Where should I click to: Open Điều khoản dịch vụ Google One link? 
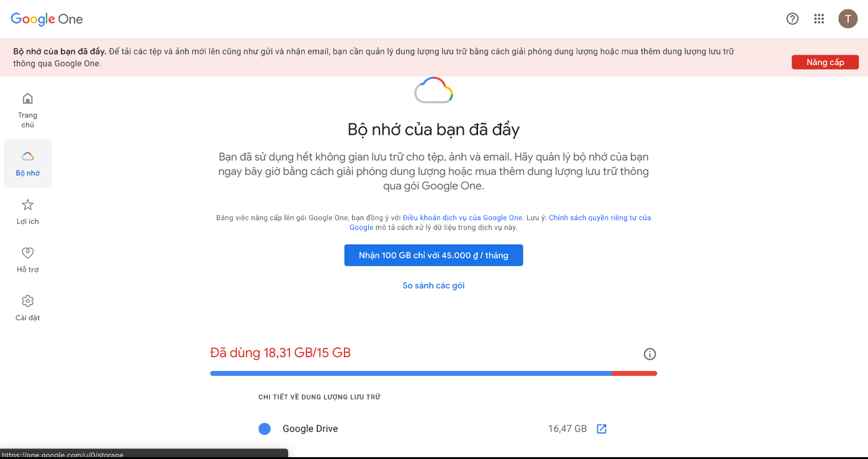click(x=463, y=218)
